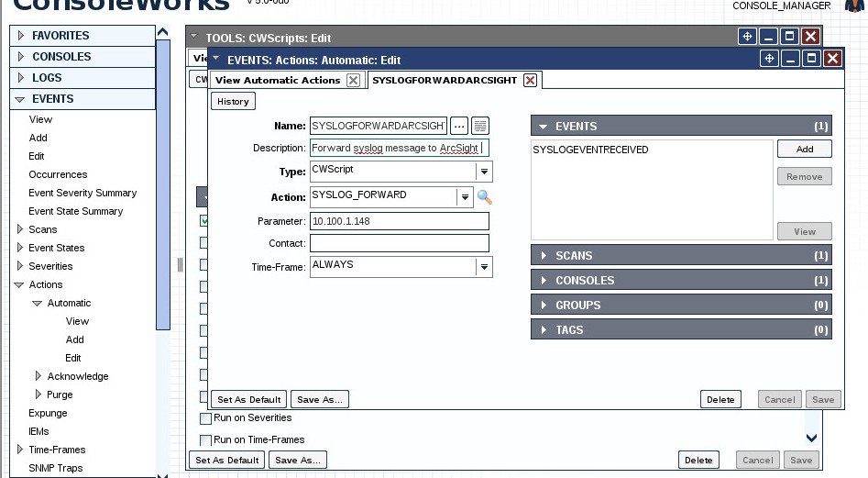Select Event Severity Summary in sidebar
868x478 pixels.
(x=82, y=193)
